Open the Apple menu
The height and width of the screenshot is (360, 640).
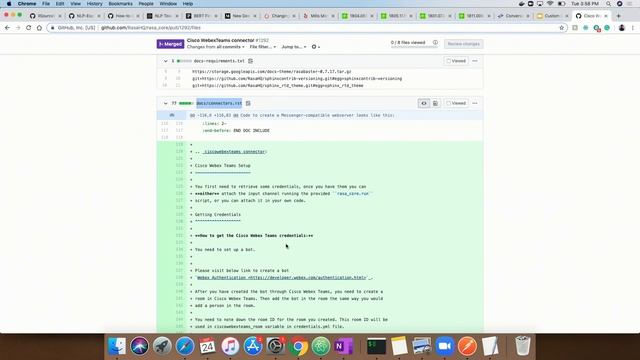pyautogui.click(x=9, y=4)
